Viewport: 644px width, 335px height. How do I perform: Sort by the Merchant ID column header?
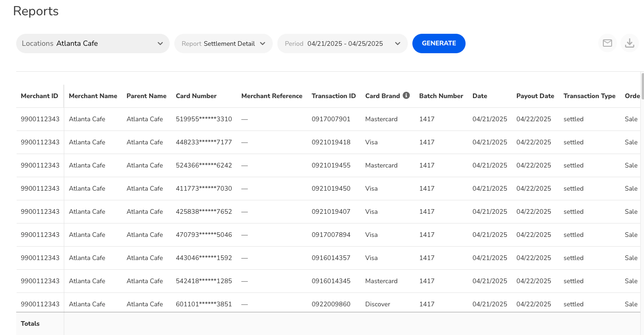(39, 96)
